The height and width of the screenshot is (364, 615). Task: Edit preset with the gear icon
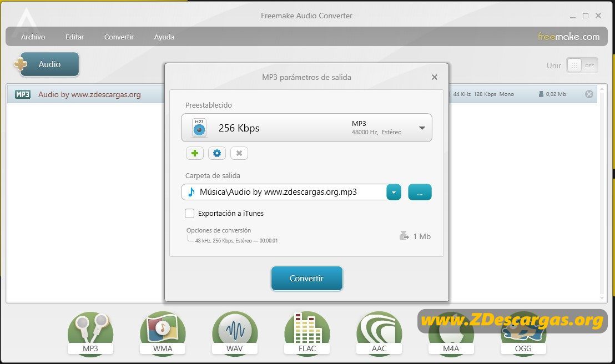(217, 153)
